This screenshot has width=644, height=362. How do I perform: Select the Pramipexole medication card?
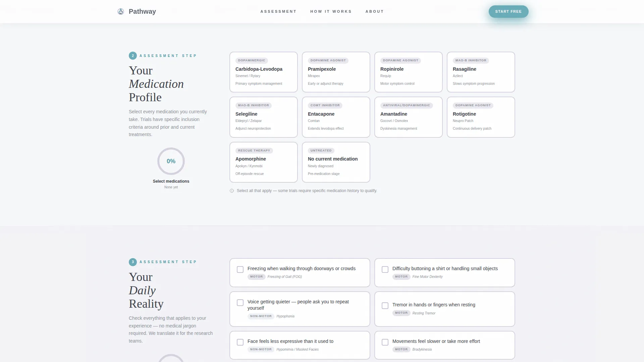[336, 72]
